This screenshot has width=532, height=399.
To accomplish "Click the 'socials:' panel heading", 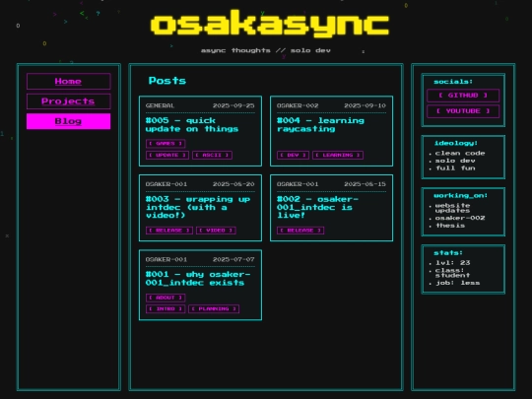I will (453, 82).
